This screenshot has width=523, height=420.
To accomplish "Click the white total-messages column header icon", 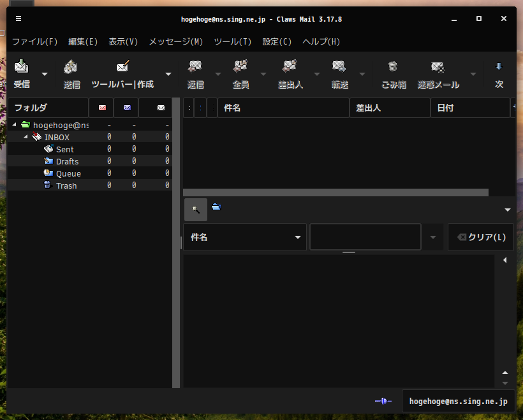I will (161, 108).
